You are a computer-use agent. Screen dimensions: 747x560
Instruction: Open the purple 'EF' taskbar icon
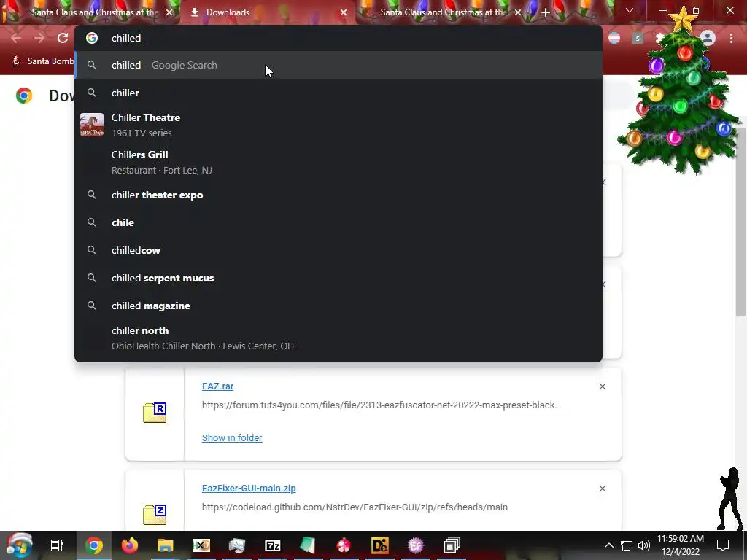[x=415, y=545]
